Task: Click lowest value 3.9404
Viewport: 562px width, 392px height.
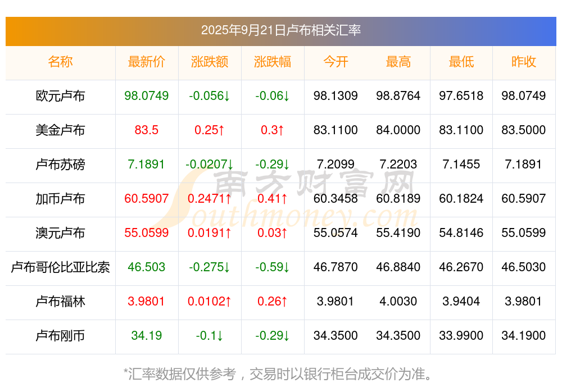Action: click(461, 301)
